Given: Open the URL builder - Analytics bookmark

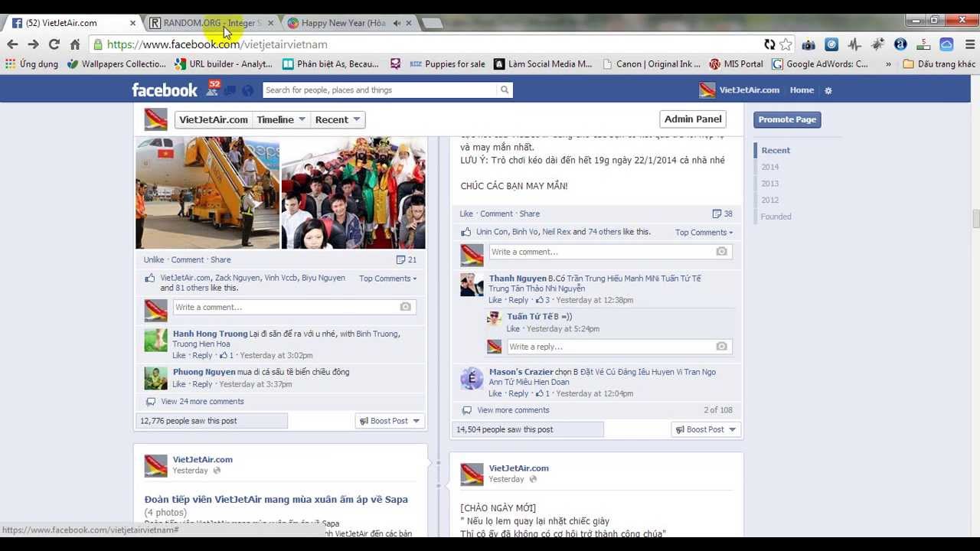Looking at the screenshot, I should click(x=223, y=64).
